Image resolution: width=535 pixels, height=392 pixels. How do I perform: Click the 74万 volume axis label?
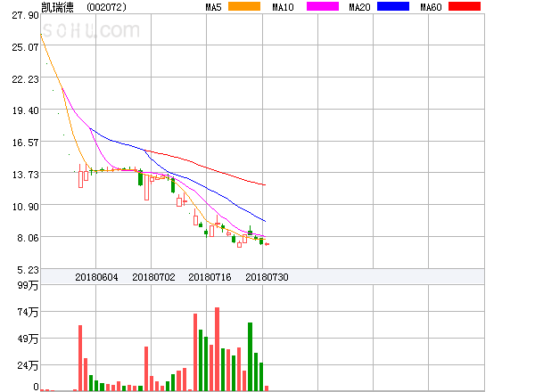point(28,312)
